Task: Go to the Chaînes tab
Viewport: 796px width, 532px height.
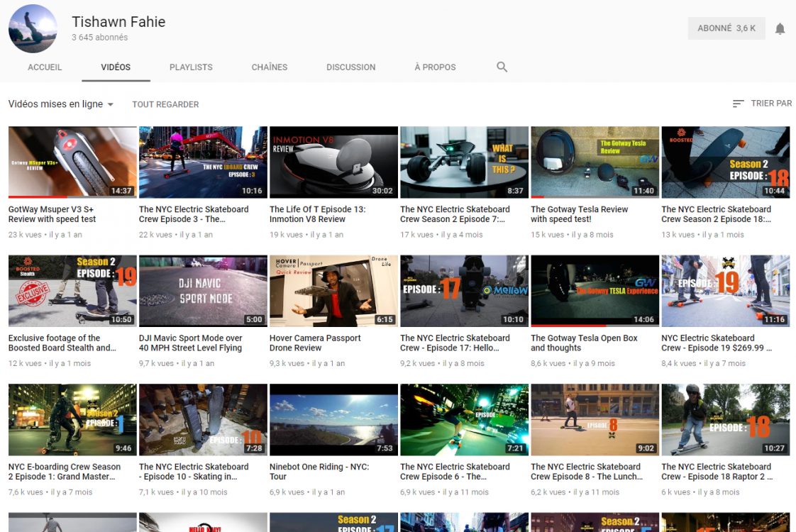Action: coord(270,67)
